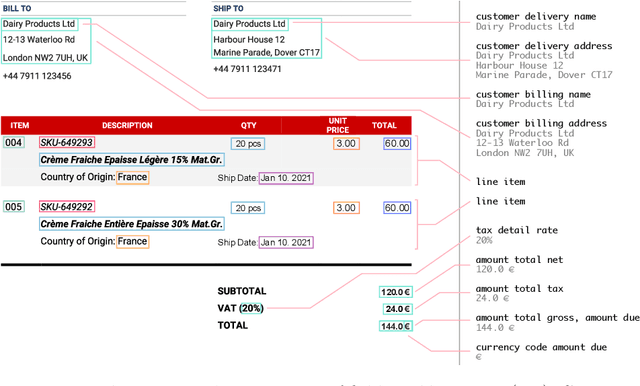Viewport: 640px width, 386px height.
Task: Click ship date Jan 10. 2021 in row 004
Action: [x=286, y=178]
